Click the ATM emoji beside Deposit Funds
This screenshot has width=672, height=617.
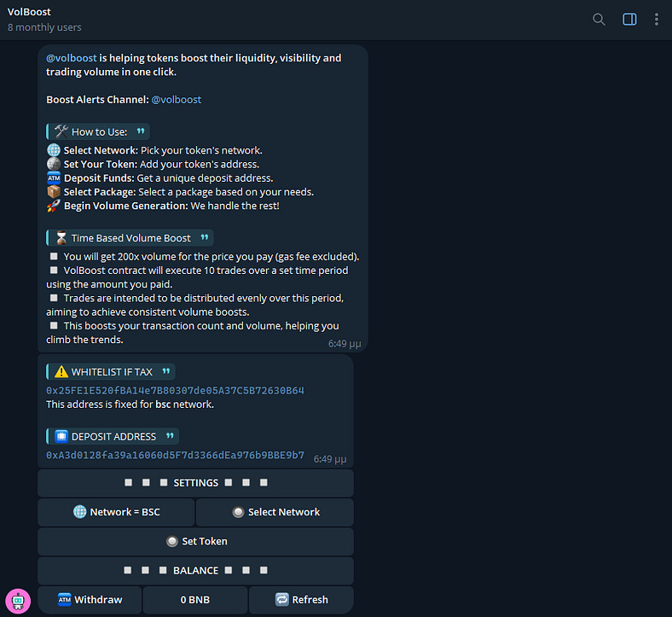tap(54, 178)
